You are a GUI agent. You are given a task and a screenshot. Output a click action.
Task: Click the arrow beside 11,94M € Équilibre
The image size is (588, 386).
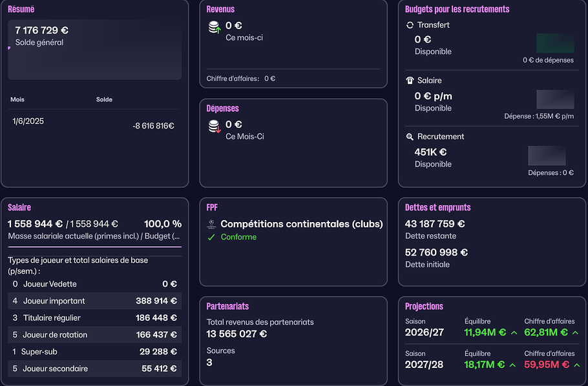pos(514,332)
